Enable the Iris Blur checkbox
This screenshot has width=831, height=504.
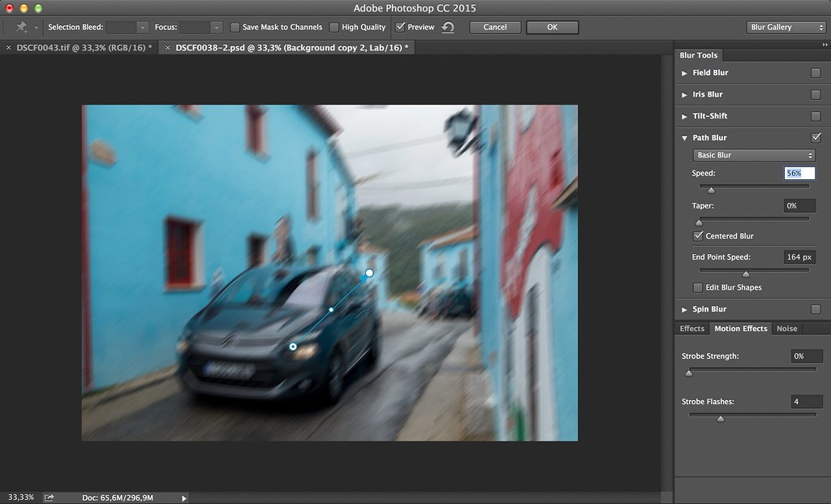click(x=816, y=94)
